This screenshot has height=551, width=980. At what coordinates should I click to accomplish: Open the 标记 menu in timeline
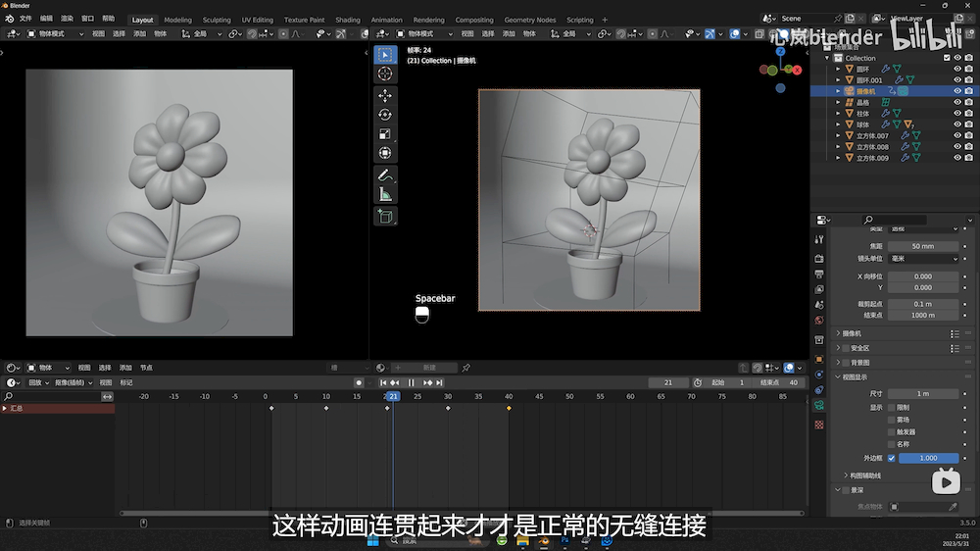[126, 382]
